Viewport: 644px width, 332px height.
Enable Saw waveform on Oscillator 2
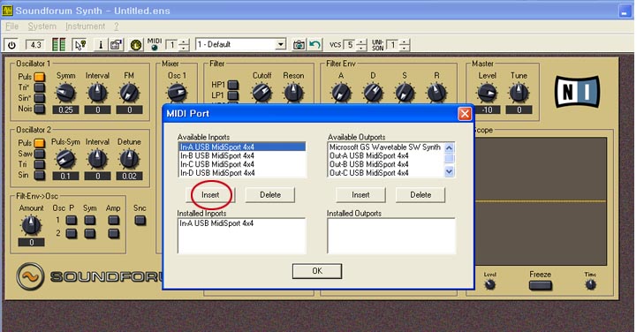pyautogui.click(x=40, y=154)
